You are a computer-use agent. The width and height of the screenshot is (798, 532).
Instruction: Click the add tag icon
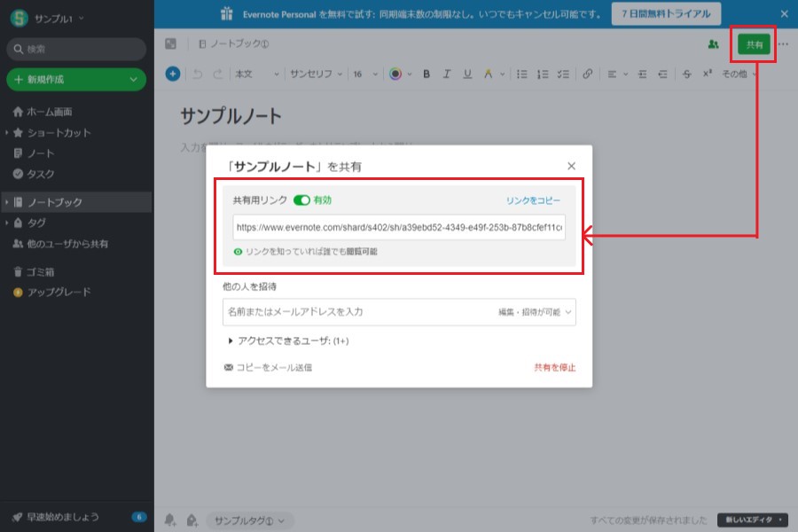click(x=192, y=520)
